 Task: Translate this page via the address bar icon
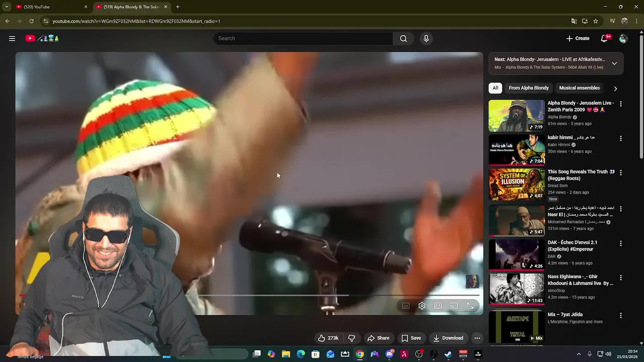[x=574, y=21]
